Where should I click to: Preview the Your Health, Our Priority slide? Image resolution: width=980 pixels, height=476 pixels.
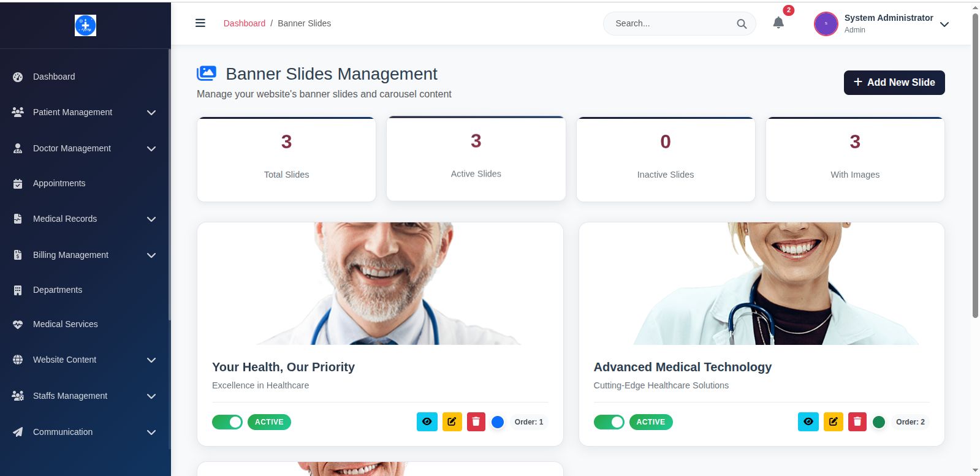point(427,421)
